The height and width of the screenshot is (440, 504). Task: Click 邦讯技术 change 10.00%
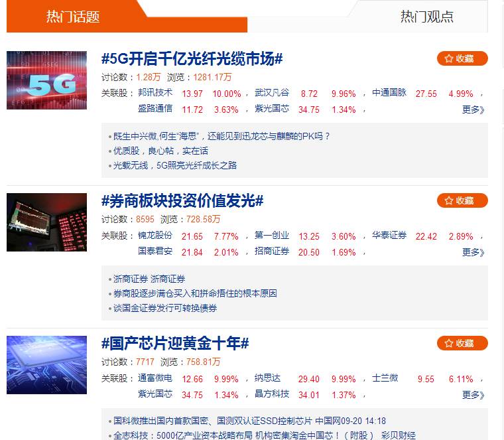tap(227, 94)
